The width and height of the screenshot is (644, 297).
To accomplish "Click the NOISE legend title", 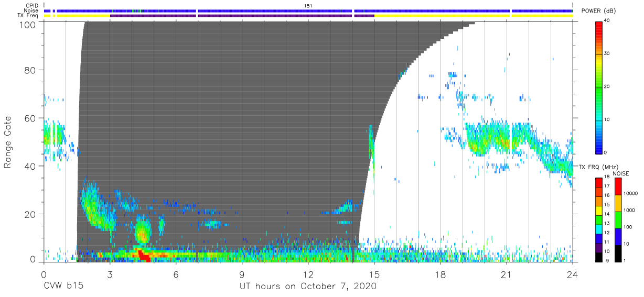I will point(621,173).
